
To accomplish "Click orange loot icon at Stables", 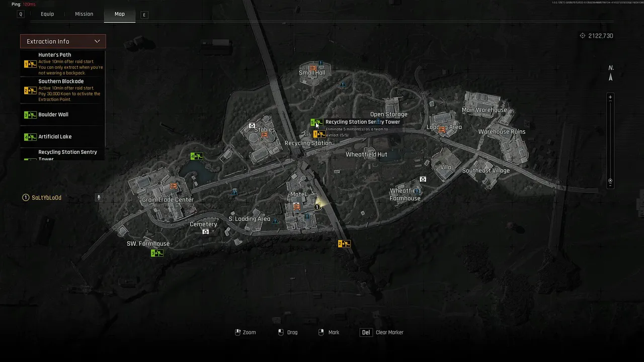I will point(264,135).
